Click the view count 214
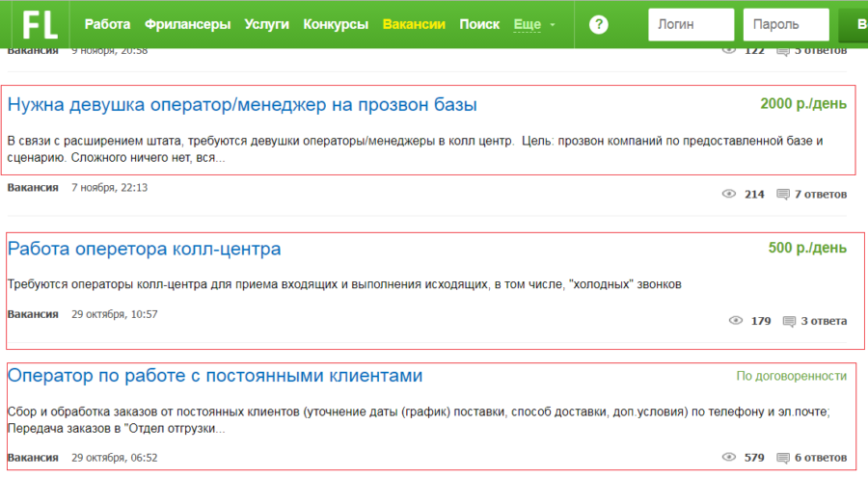 pyautogui.click(x=754, y=195)
